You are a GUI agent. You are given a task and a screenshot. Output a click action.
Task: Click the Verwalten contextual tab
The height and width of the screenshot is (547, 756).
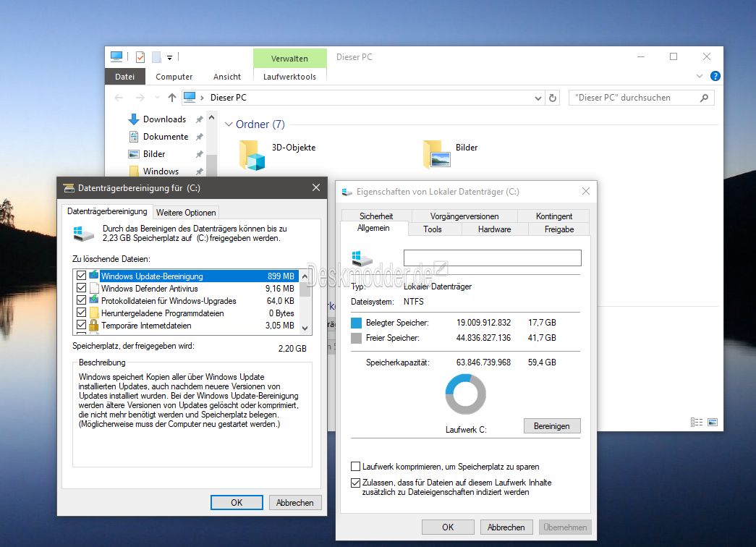tap(290, 59)
